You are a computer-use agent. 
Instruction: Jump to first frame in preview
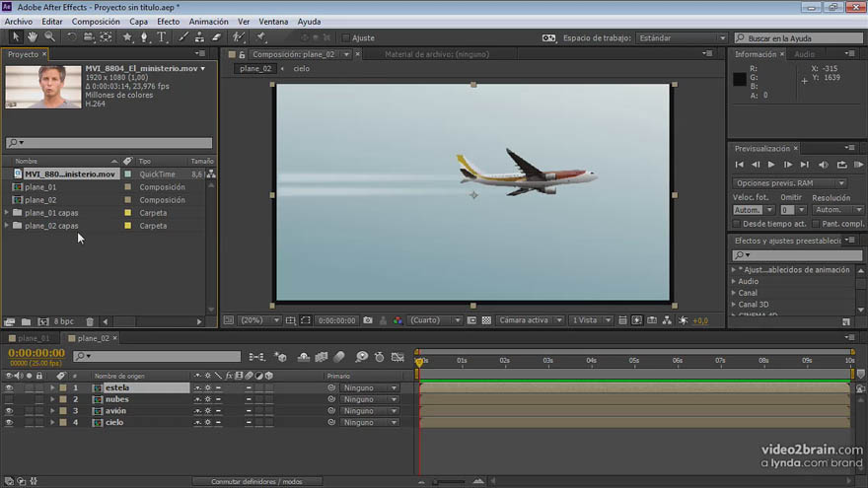739,165
